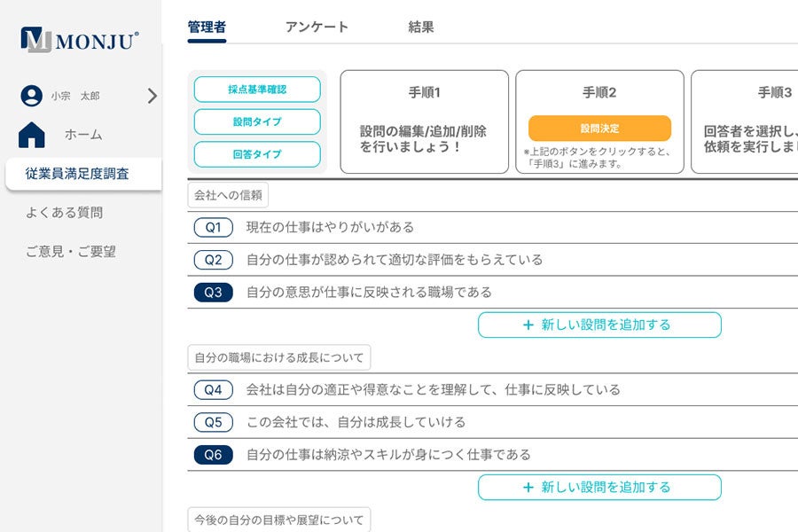This screenshot has height=532, width=798.
Task: Toggle the Q3 question badge
Action: pos(213,292)
